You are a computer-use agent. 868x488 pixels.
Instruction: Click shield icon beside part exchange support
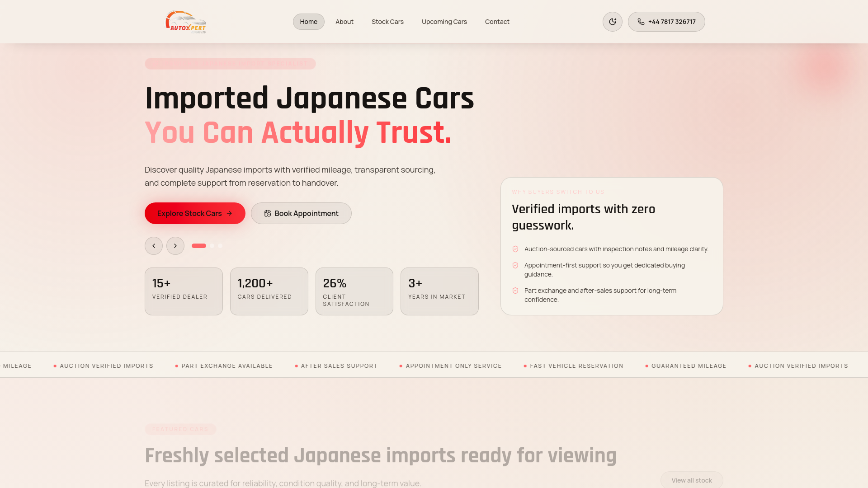515,291
